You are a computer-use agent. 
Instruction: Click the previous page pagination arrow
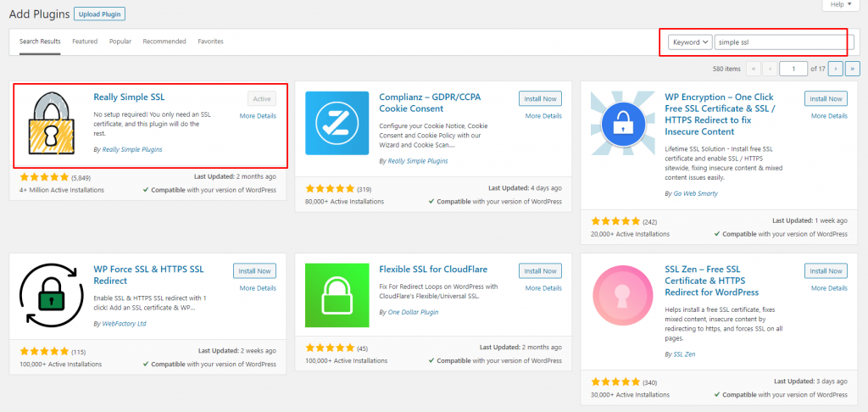[770, 69]
